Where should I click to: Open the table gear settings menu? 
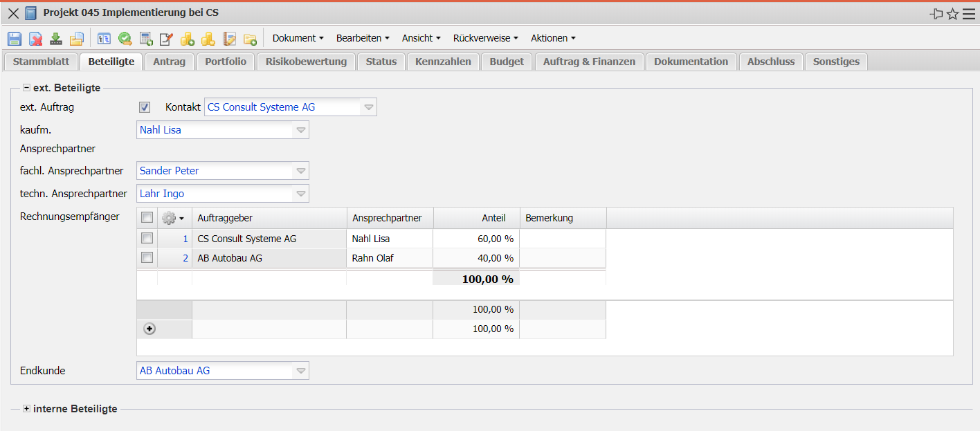pos(172,218)
